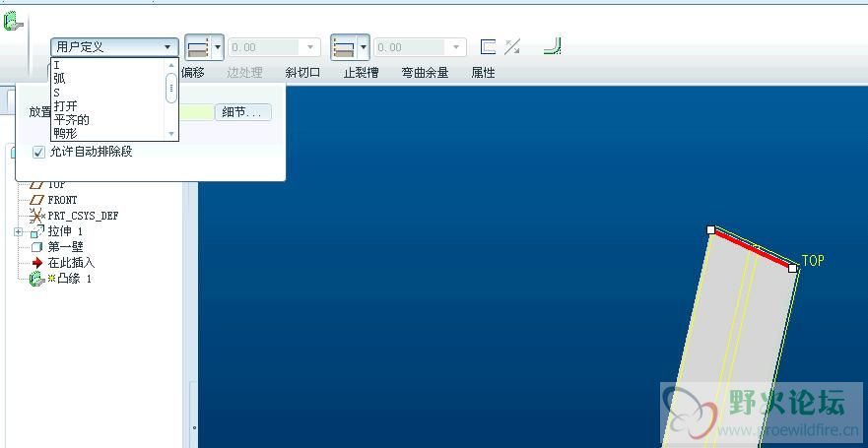The image size is (868, 448).
Task: Click the red insert-here arrow icon
Action: pos(37,263)
